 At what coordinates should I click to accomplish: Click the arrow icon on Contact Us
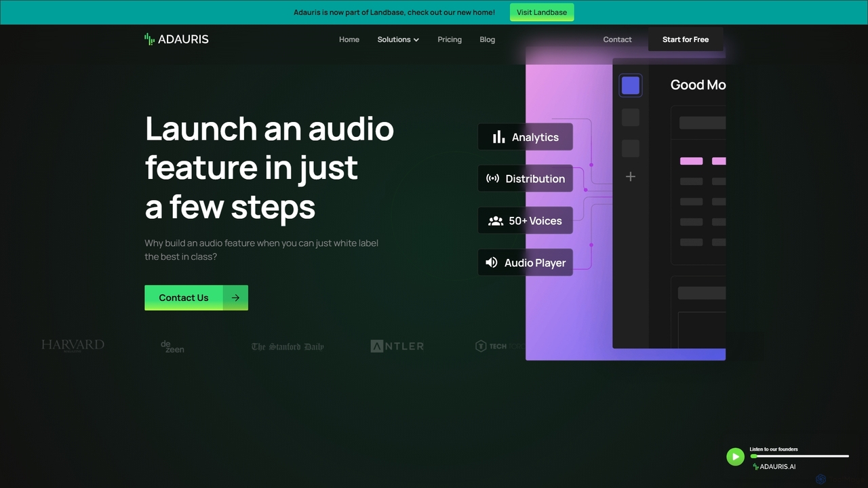tap(235, 298)
